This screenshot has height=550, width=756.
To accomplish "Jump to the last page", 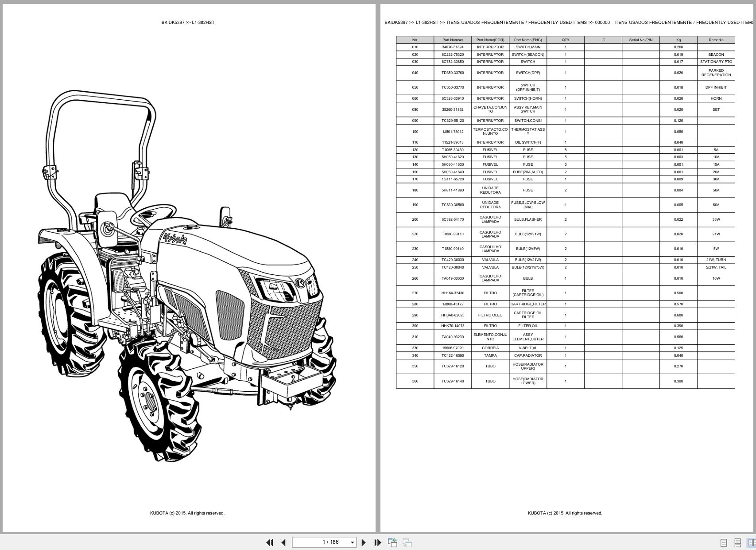I will pyautogui.click(x=378, y=542).
